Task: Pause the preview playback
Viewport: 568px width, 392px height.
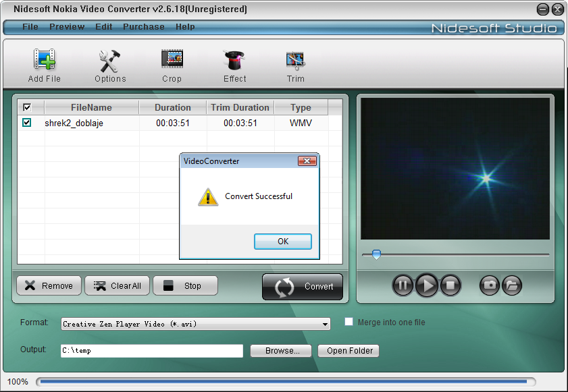Action: click(403, 285)
